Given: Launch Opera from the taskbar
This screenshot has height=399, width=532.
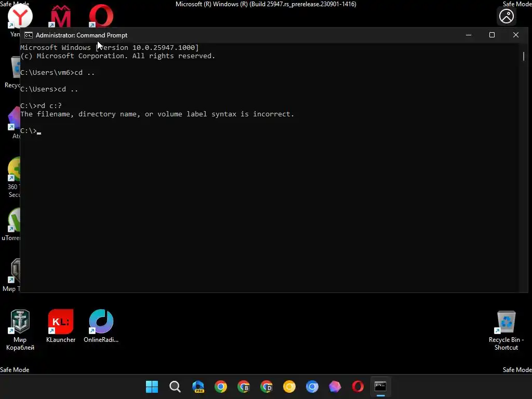Looking at the screenshot, I should point(358,387).
